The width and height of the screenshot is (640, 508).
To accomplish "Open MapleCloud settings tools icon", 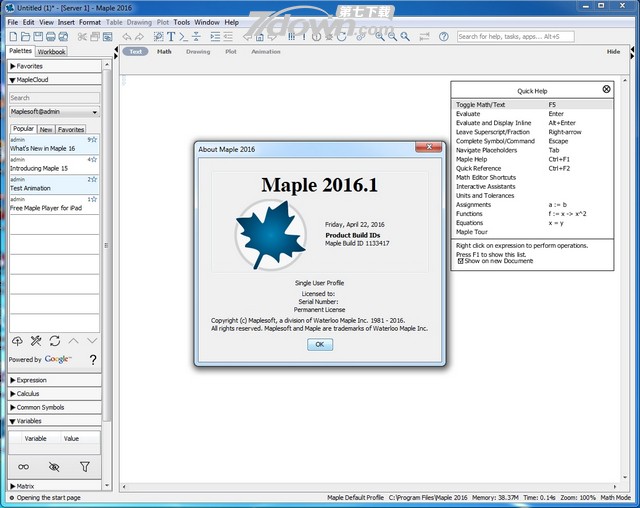I will (36, 341).
